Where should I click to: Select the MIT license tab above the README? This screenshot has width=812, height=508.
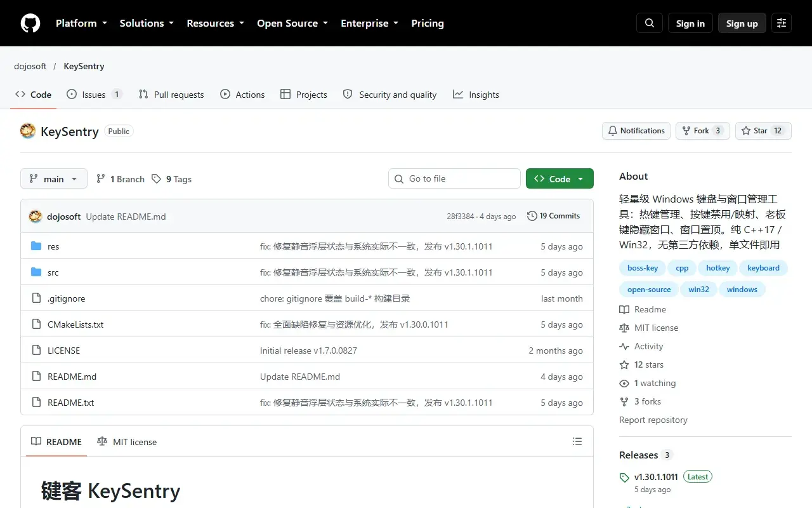pos(127,442)
